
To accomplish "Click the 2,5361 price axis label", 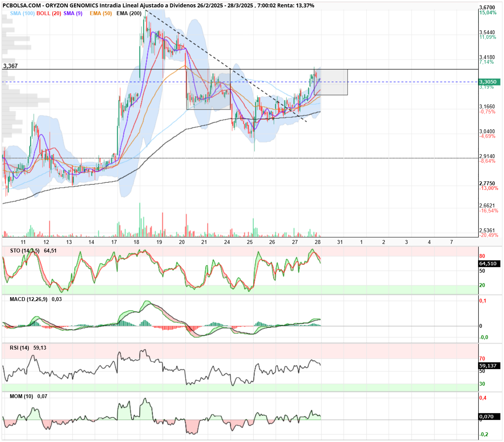I will pos(487,230).
